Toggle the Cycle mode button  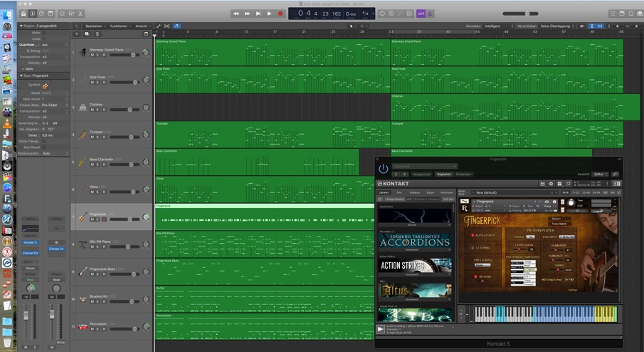[x=382, y=14]
